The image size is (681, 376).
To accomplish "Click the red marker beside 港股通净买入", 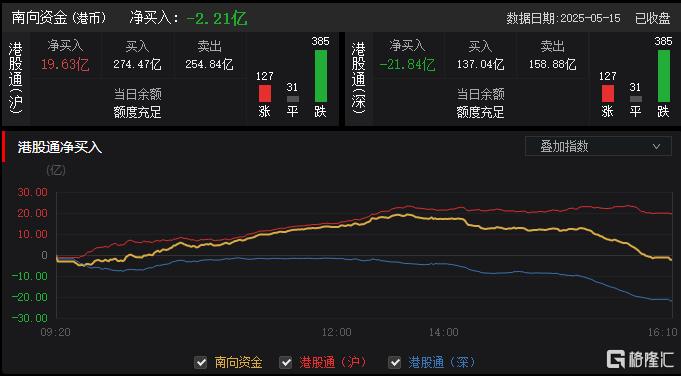I will (x=4, y=147).
